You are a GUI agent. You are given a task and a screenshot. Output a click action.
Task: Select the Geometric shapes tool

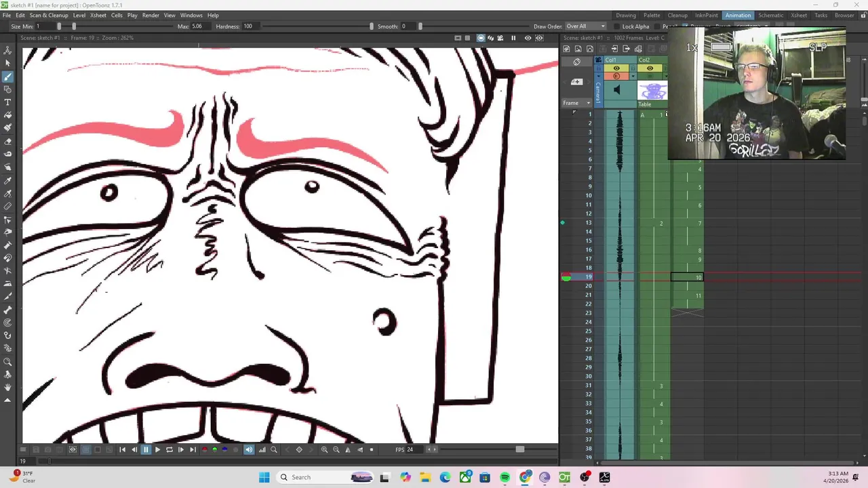(x=7, y=89)
